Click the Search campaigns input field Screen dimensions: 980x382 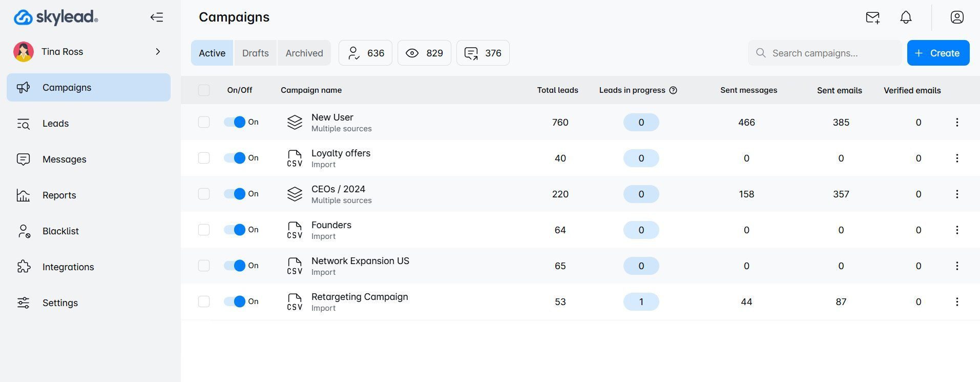825,53
